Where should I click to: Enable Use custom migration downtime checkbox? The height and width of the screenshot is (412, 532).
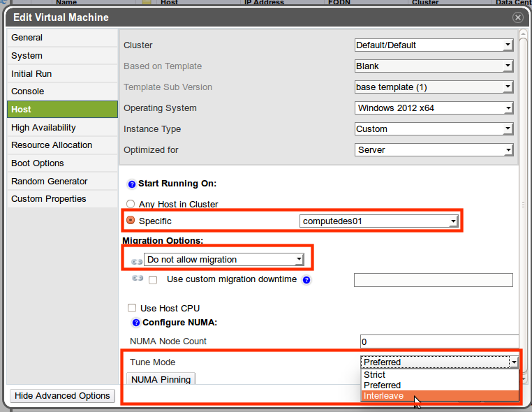[153, 280]
